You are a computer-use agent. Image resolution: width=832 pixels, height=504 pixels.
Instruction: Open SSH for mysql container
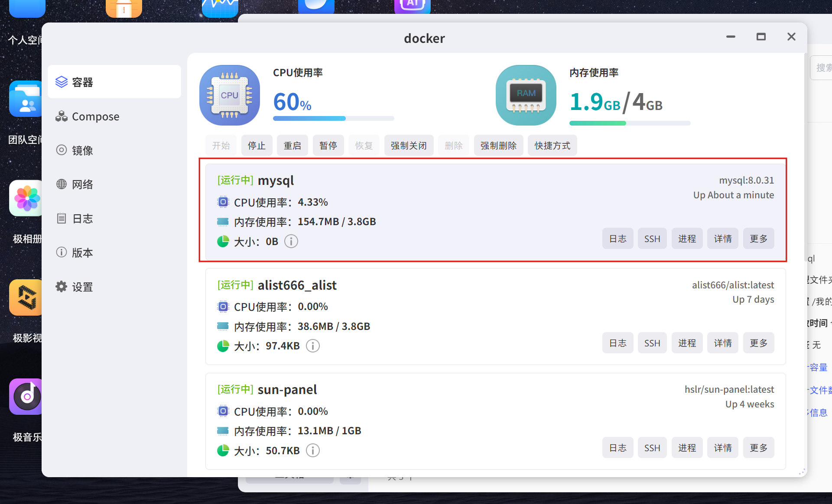coord(652,239)
